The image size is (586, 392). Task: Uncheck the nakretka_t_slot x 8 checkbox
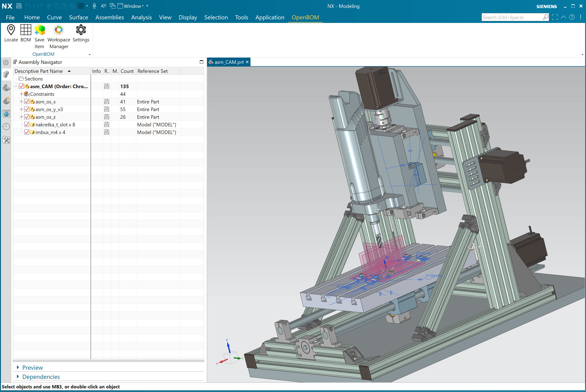point(27,125)
